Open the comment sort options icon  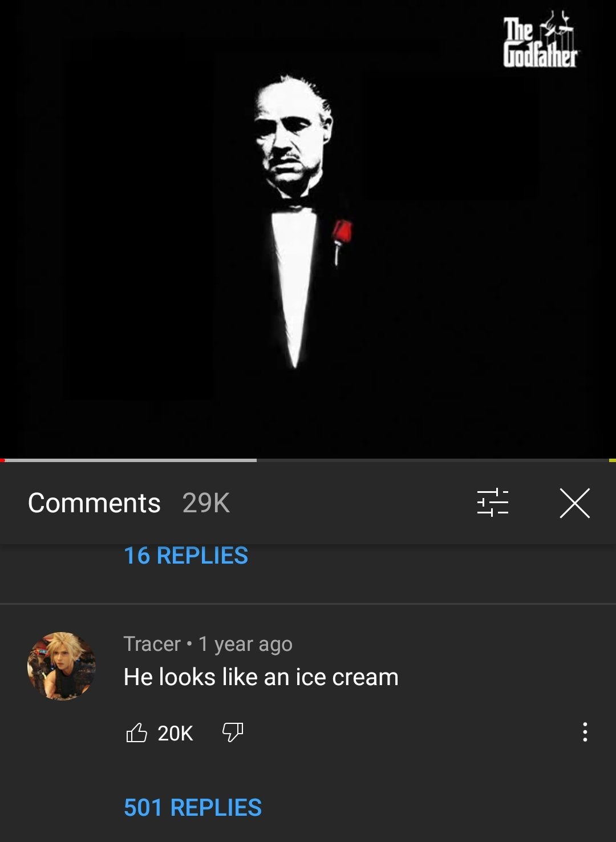click(x=492, y=503)
